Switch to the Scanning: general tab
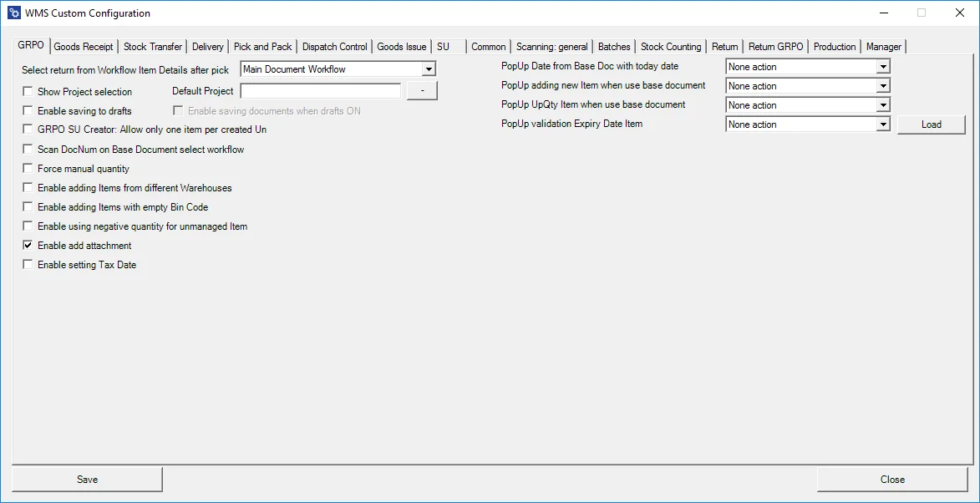Viewport: 980px width, 503px height. pyautogui.click(x=551, y=46)
